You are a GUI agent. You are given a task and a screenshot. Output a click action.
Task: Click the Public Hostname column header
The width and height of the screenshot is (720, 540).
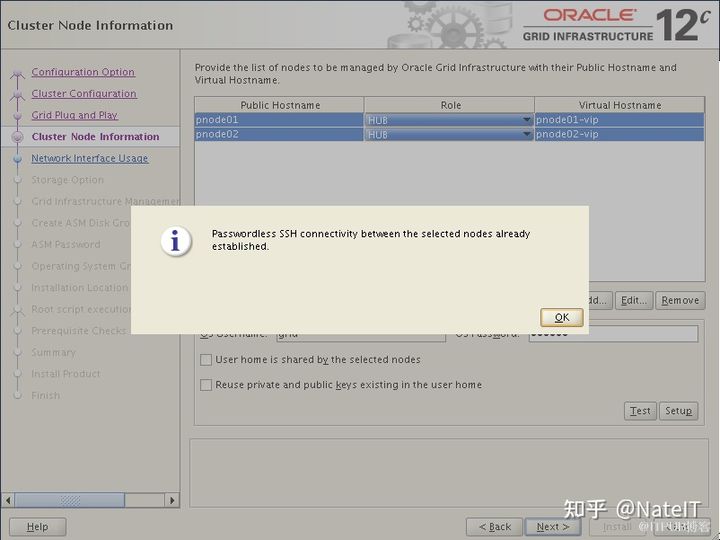click(280, 105)
